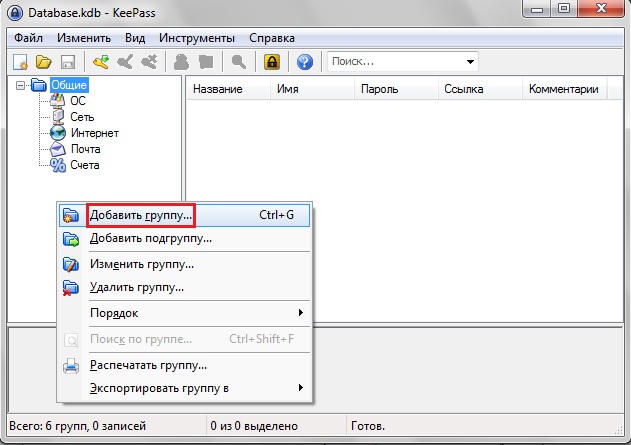The image size is (631, 445).
Task: Click the Lock workspace padlock icon
Action: point(271,62)
